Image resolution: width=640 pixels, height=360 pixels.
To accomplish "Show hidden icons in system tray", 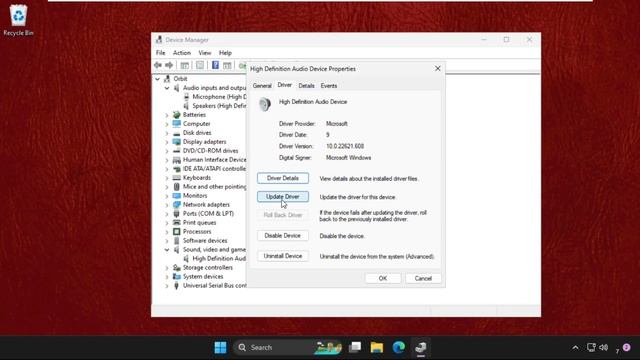I will tap(575, 348).
